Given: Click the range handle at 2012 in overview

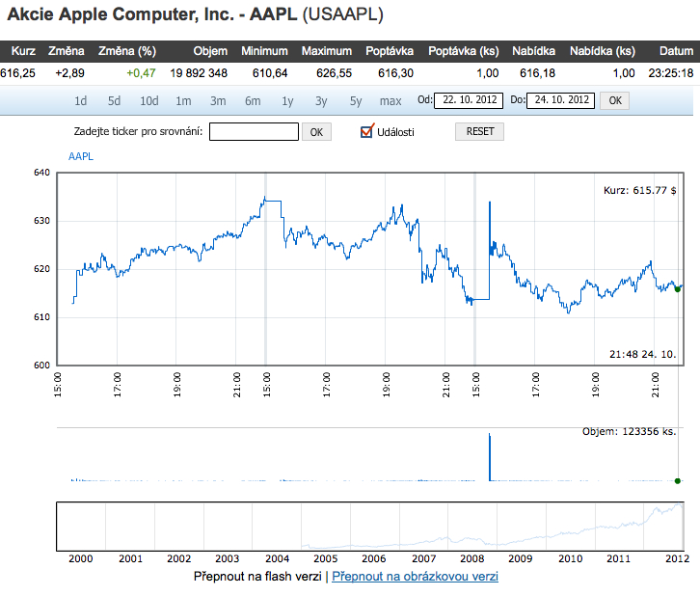Looking at the screenshot, I should tap(683, 527).
